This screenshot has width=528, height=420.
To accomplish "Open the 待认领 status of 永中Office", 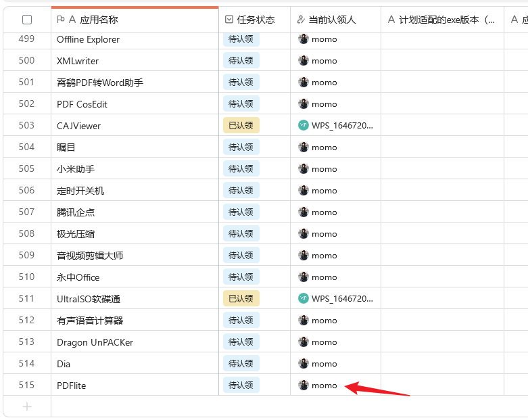I will 241,277.
